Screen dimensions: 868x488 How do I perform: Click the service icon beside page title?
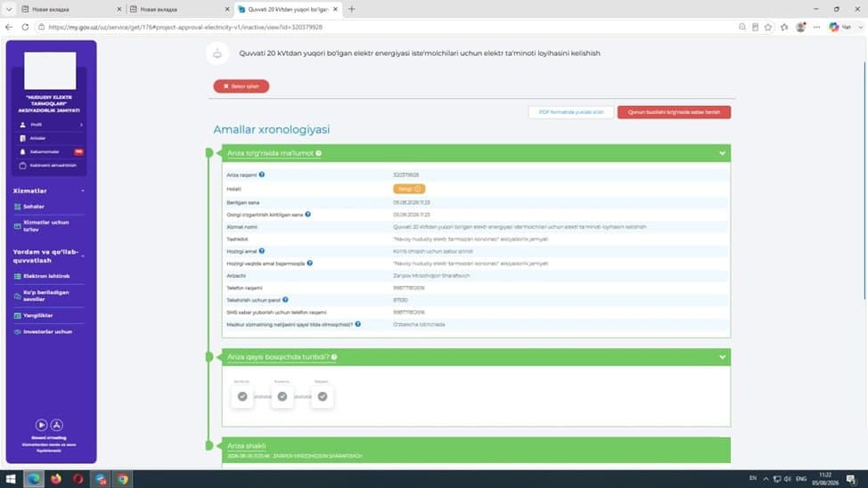[217, 53]
